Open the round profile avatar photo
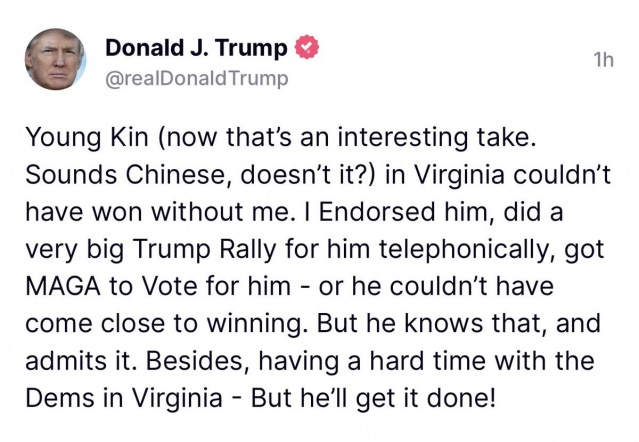This screenshot has height=442, width=639. pos(55,59)
